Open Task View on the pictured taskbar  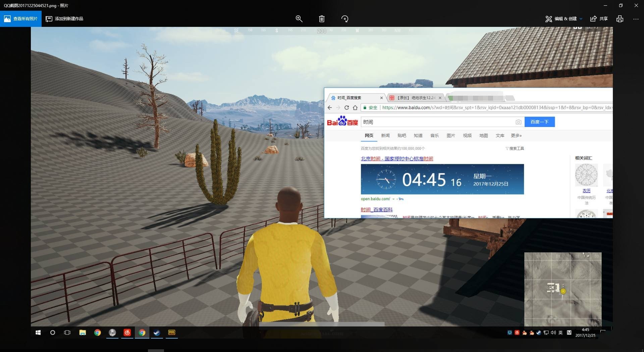[67, 333]
